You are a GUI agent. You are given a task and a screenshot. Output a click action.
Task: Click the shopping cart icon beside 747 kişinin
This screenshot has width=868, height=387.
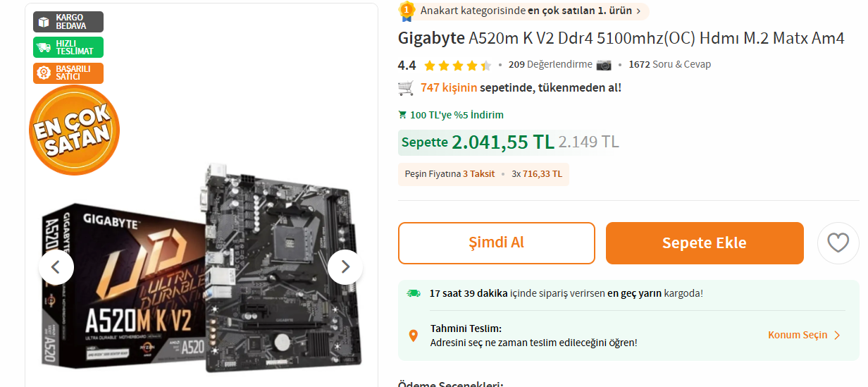pos(406,88)
